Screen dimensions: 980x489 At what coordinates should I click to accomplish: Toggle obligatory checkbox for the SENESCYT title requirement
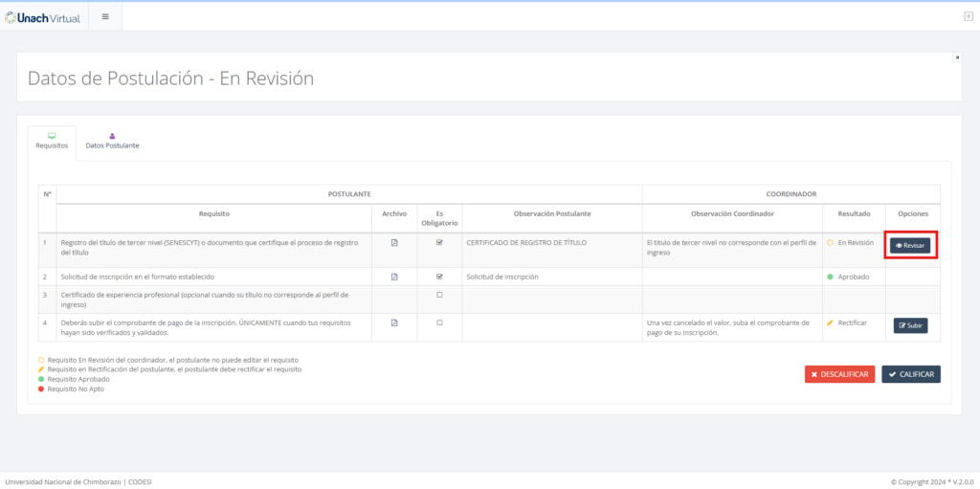pos(439,243)
